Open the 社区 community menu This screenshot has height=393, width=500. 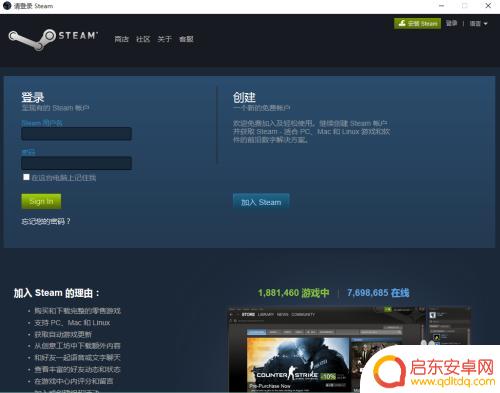143,39
